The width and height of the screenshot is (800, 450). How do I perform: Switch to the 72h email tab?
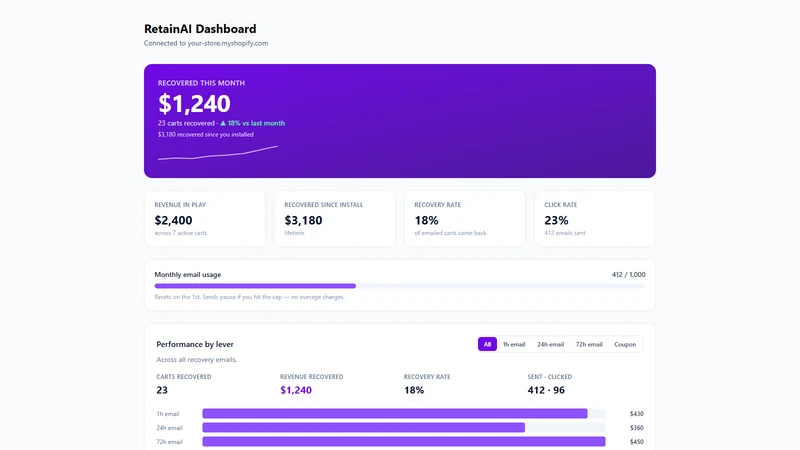tap(589, 344)
